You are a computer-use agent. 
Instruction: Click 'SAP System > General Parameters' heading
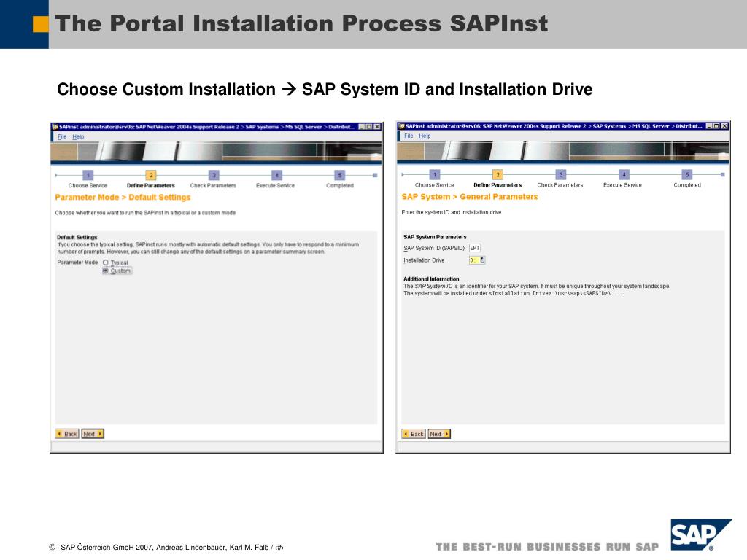469,197
